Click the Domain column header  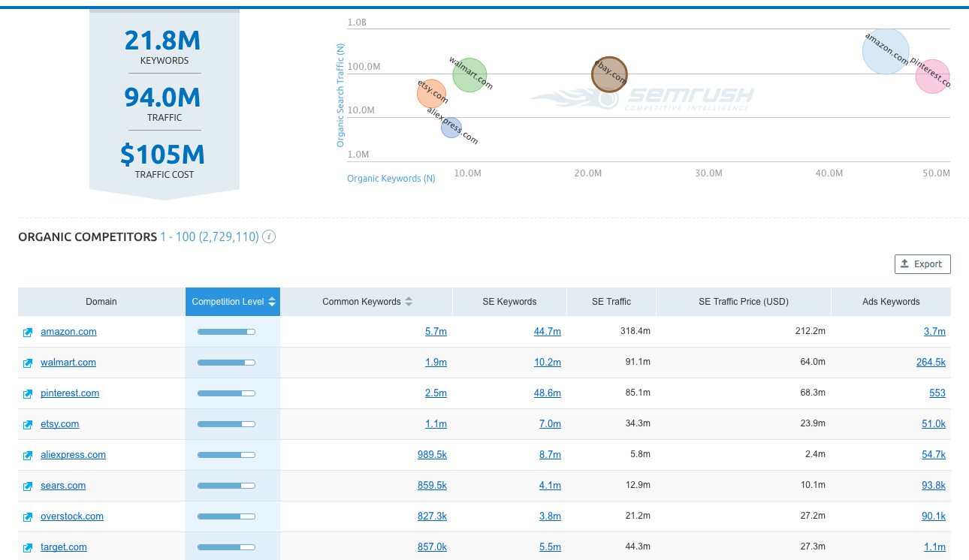[x=101, y=302]
